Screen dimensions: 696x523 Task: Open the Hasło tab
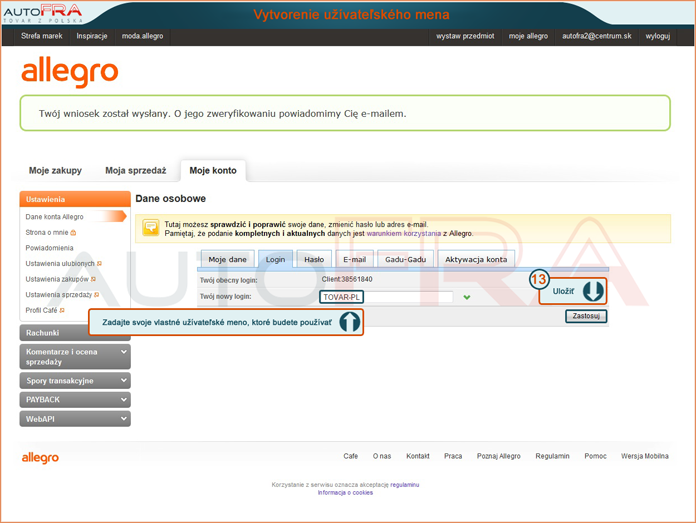tap(314, 259)
